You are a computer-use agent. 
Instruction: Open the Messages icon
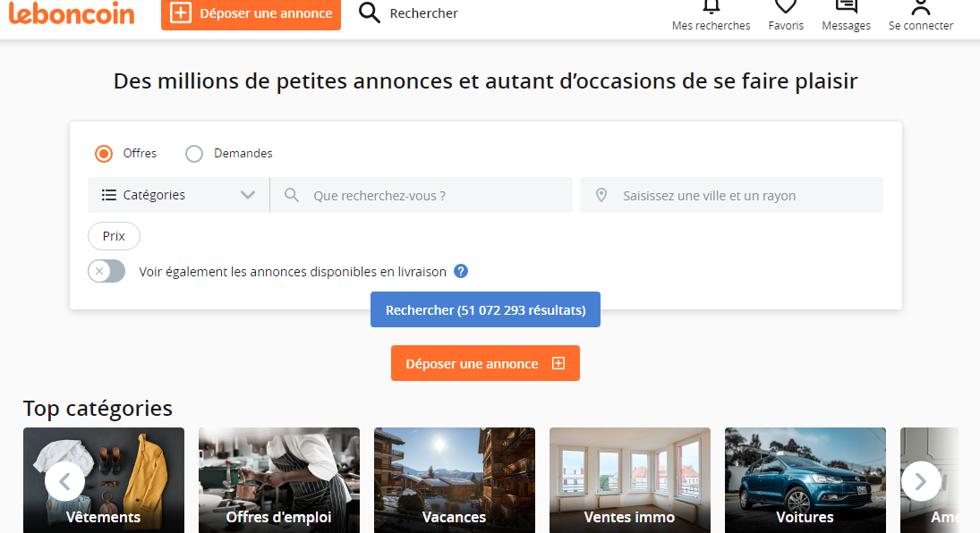(x=846, y=7)
